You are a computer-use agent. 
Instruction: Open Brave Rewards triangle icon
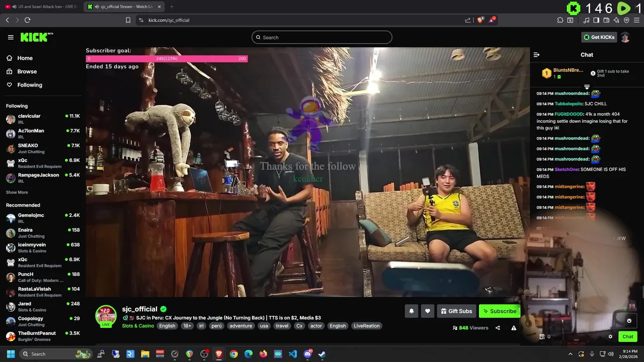pyautogui.click(x=492, y=20)
